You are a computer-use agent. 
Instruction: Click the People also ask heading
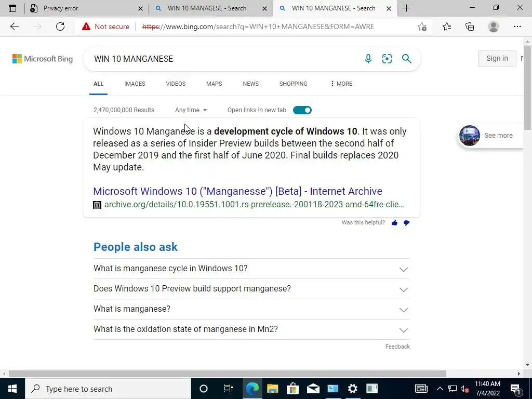coord(136,247)
